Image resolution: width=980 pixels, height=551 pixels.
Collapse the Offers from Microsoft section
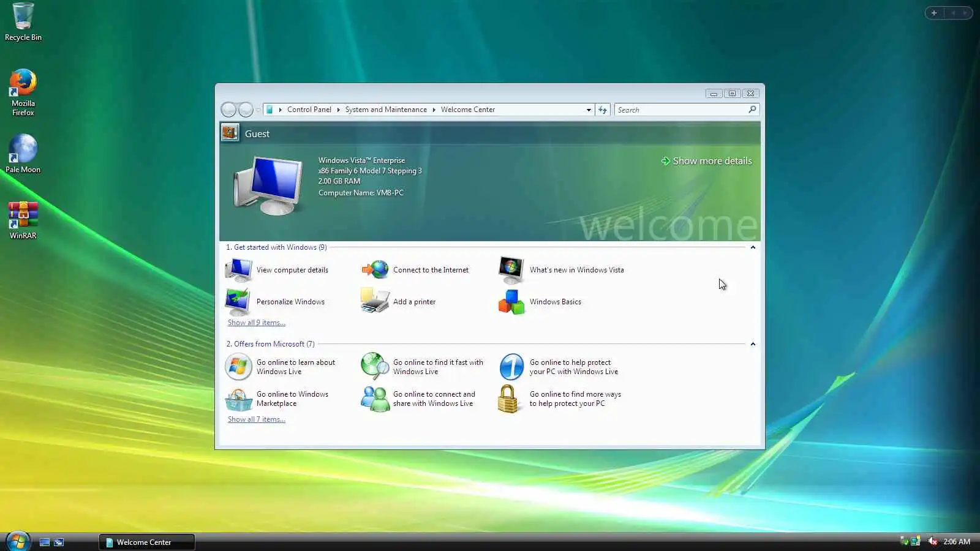pos(753,344)
